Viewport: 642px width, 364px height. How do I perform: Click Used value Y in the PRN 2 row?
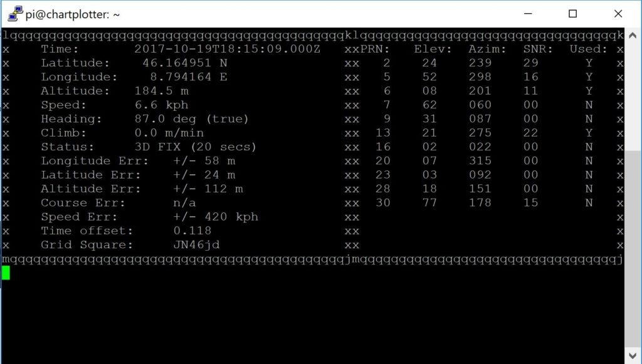tap(589, 63)
